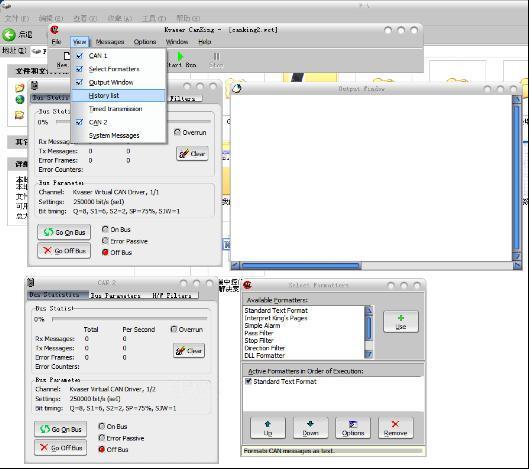
Task: Choose System Messages from View menu
Action: pyautogui.click(x=119, y=136)
